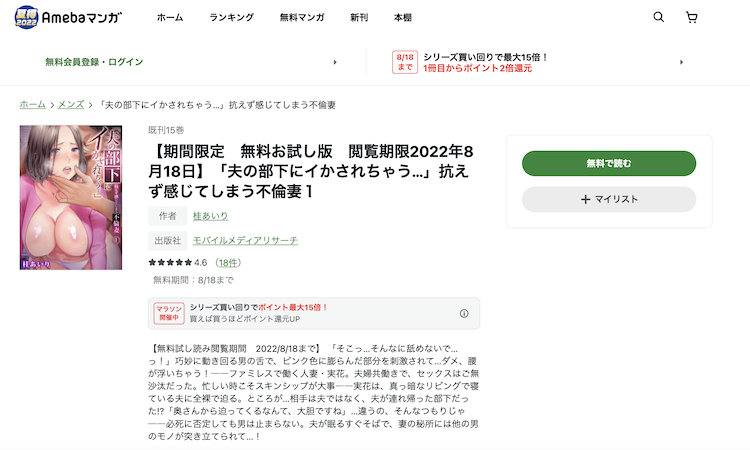Click the Ameba Manga logo

[x=68, y=17]
